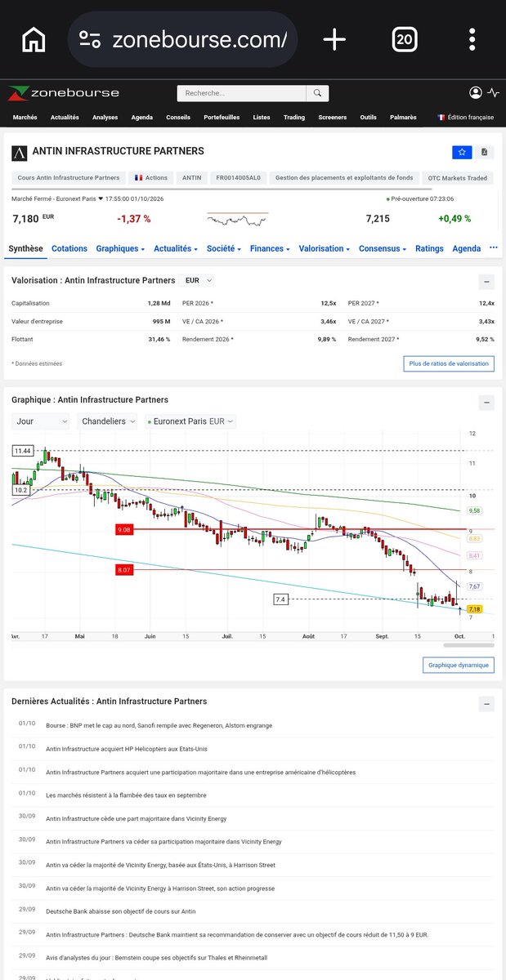Expand the Actualités tab dropdown
The width and height of the screenshot is (506, 980).
coord(176,248)
